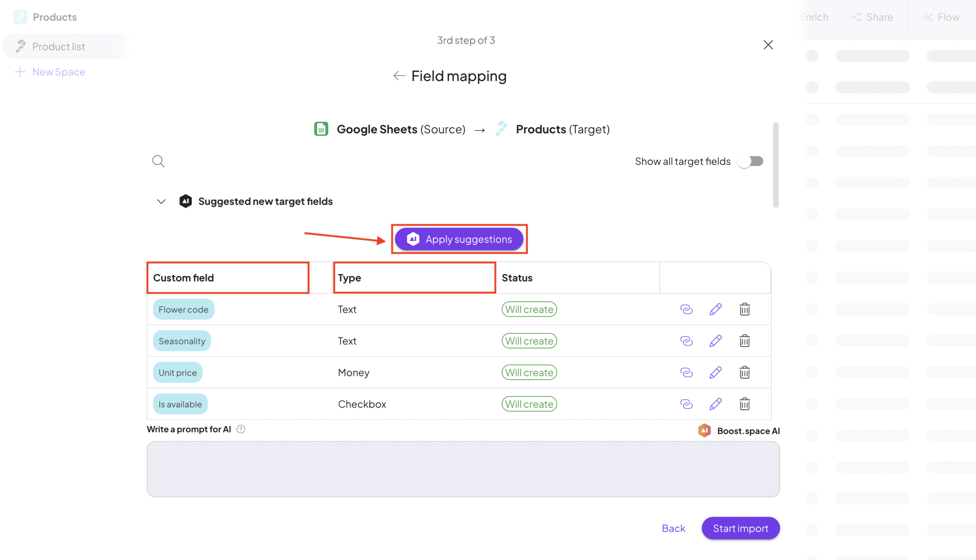Collapse Suggested new target fields section
The image size is (976, 560).
coord(161,201)
